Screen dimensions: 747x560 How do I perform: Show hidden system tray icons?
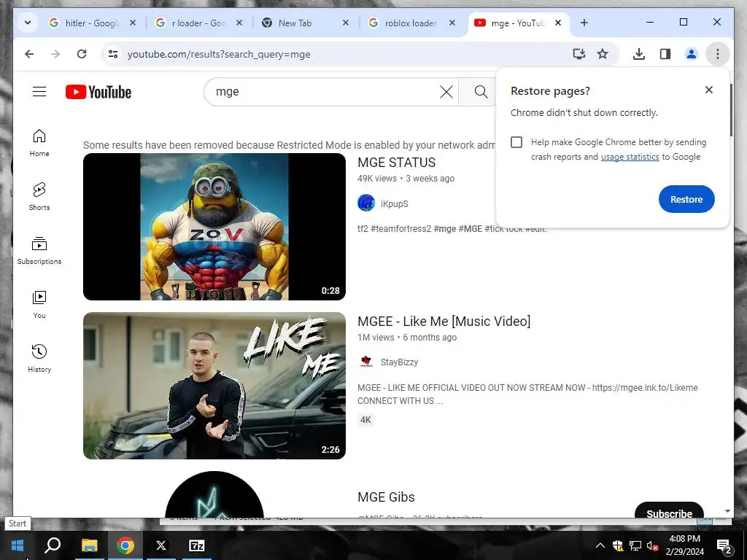[x=600, y=545]
